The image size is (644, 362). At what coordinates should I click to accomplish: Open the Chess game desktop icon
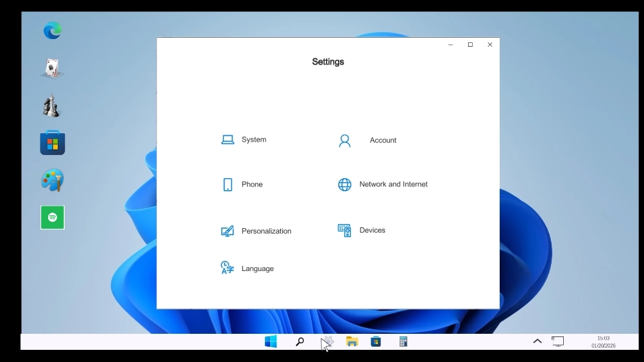click(x=51, y=106)
